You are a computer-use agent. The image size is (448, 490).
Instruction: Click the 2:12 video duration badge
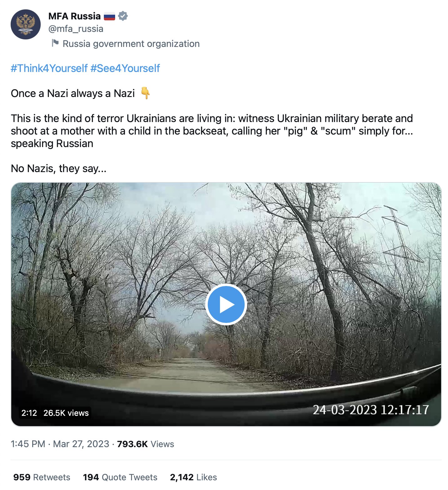click(x=29, y=413)
